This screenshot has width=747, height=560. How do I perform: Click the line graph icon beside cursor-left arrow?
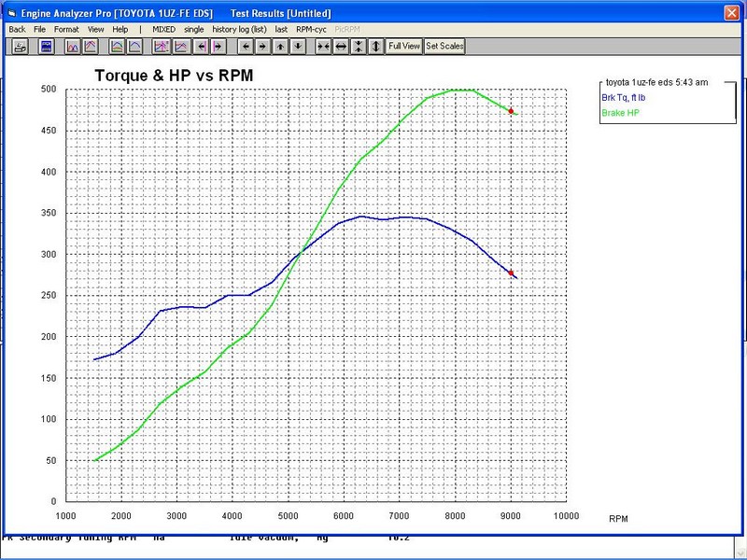click(181, 46)
